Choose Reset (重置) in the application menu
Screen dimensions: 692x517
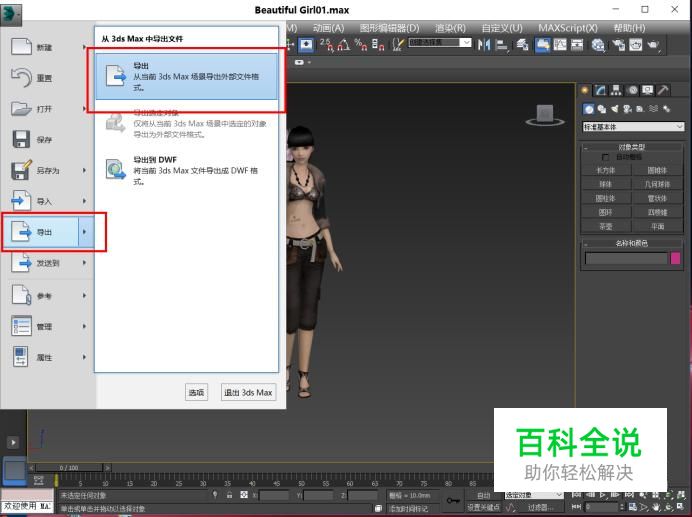pyautogui.click(x=44, y=78)
